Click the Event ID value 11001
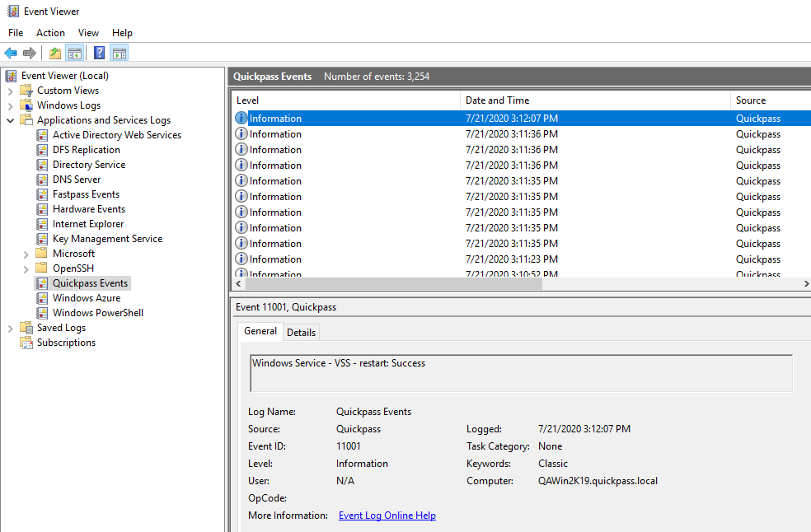This screenshot has height=532, width=811. 348,446
